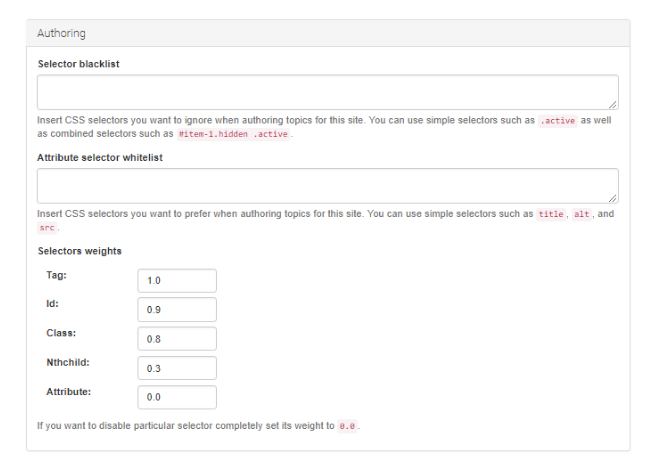Select the Tag weight field
The width and height of the screenshot is (651, 463).
point(177,281)
